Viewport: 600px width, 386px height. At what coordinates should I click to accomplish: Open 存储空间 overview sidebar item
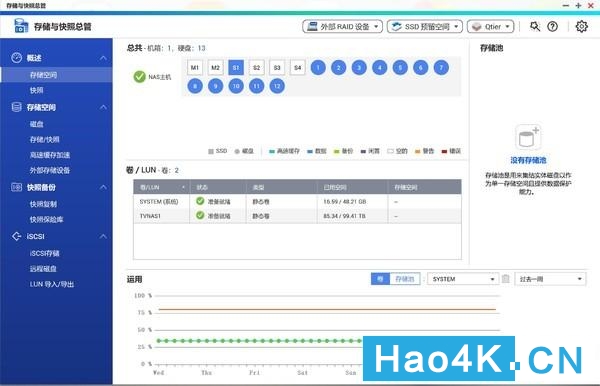click(x=56, y=75)
